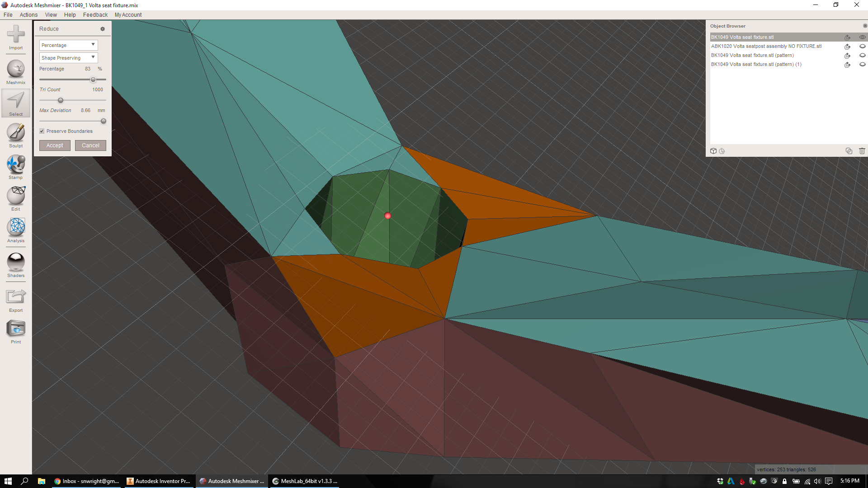
Task: Delete selected object with trash icon
Action: coord(862,151)
